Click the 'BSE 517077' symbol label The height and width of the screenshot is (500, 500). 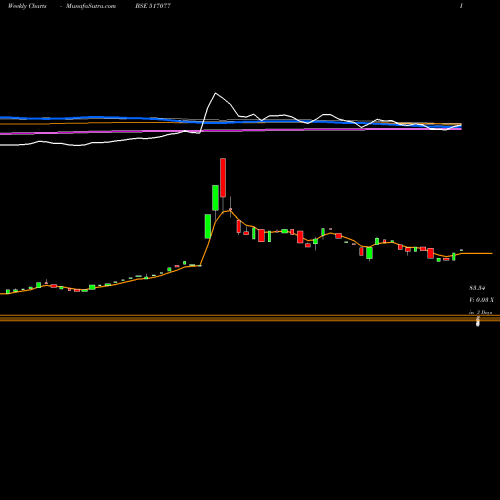click(153, 6)
